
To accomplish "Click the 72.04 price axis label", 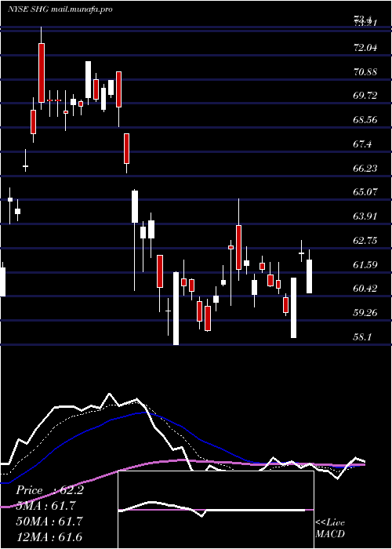I will coord(365,48).
